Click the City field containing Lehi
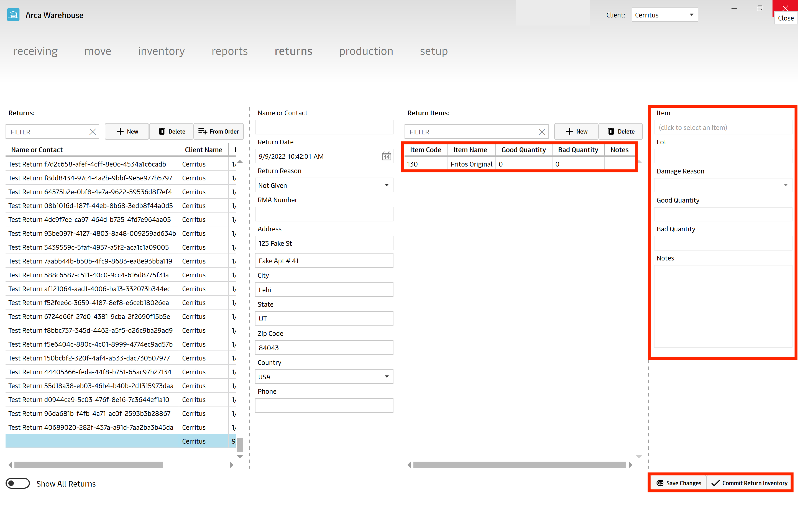The image size is (798, 532). tap(324, 290)
